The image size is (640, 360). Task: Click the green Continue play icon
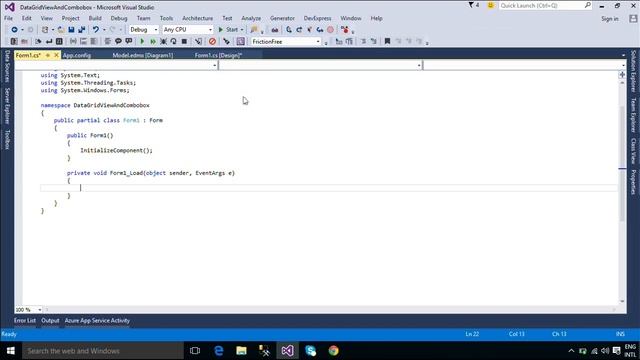pyautogui.click(x=142, y=41)
